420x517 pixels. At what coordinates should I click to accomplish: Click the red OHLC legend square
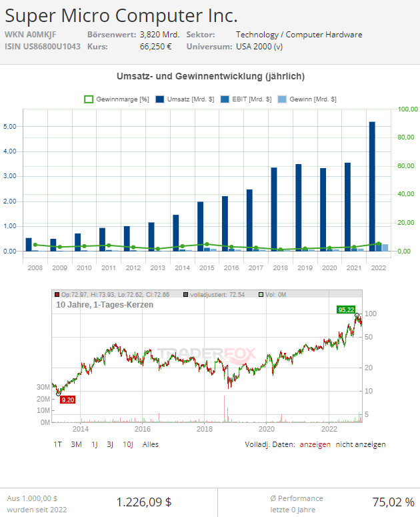tap(57, 294)
